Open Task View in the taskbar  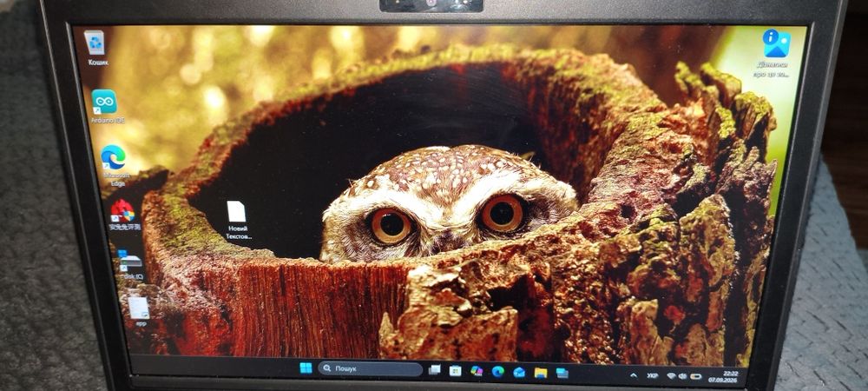click(x=435, y=369)
